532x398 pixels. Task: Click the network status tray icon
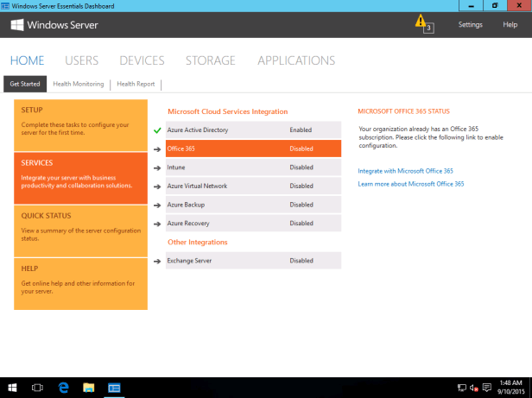tap(462, 389)
